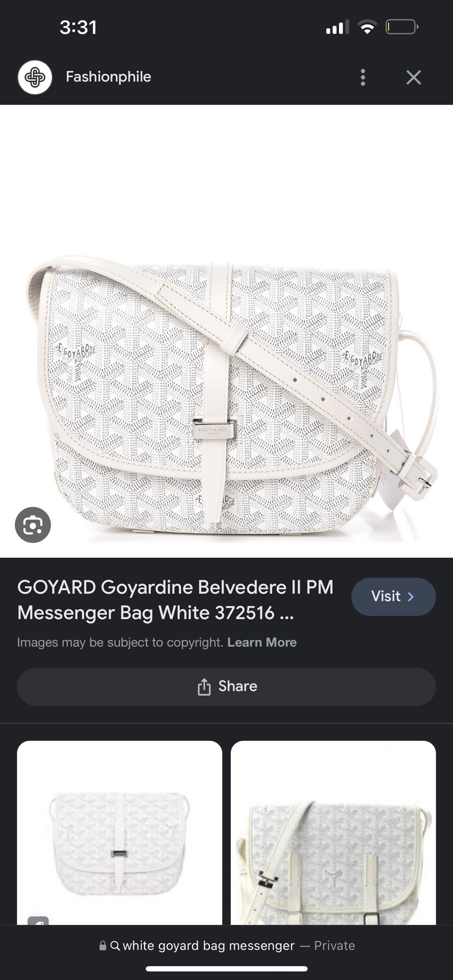Tap the Share button
453x980 pixels.
point(226,687)
